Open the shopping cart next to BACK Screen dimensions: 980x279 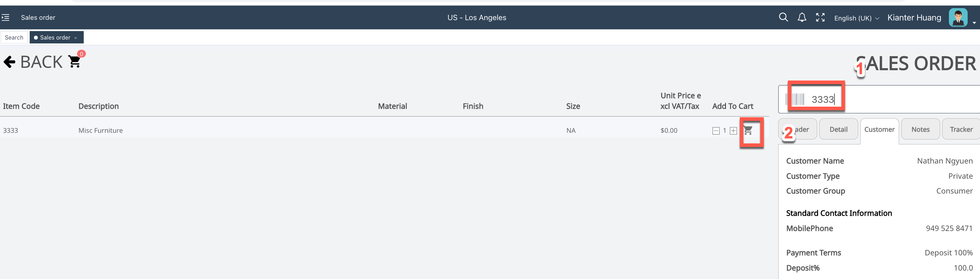[x=75, y=61]
